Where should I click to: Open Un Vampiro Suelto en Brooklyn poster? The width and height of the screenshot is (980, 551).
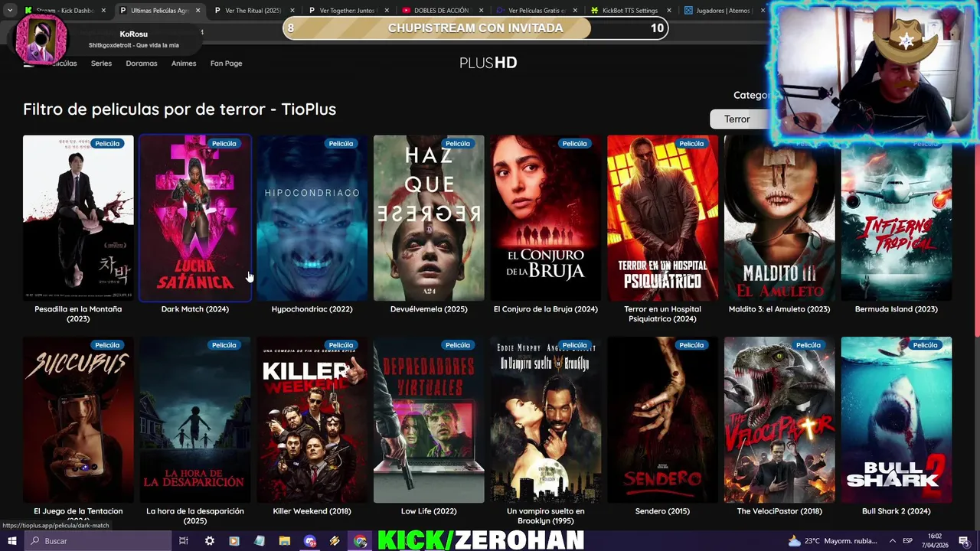point(546,420)
